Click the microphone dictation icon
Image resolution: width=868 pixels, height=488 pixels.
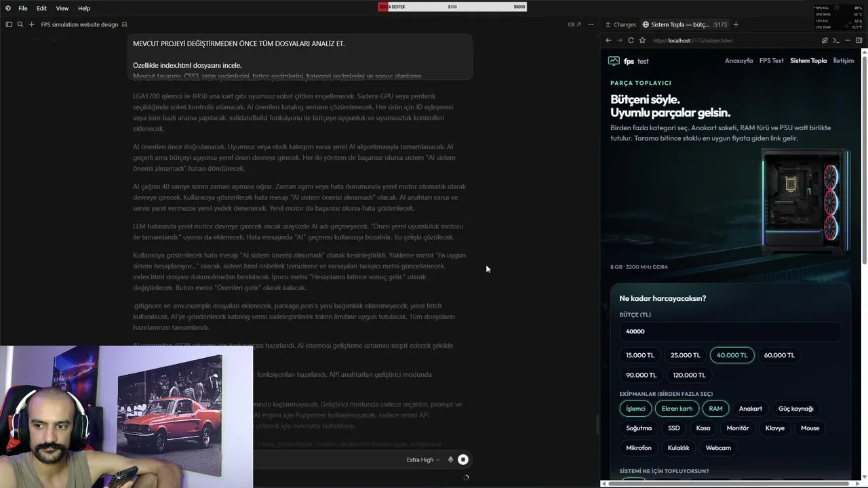click(x=450, y=460)
